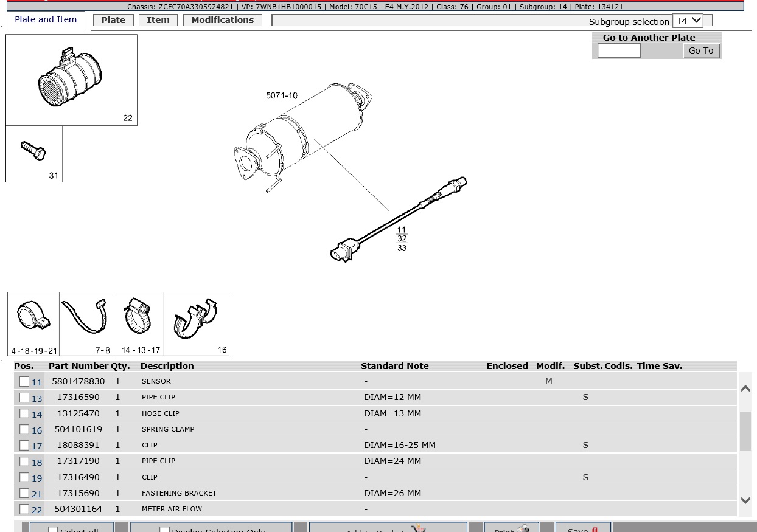The image size is (757, 532).
Task: Switch to the Plate tab
Action: (113, 20)
